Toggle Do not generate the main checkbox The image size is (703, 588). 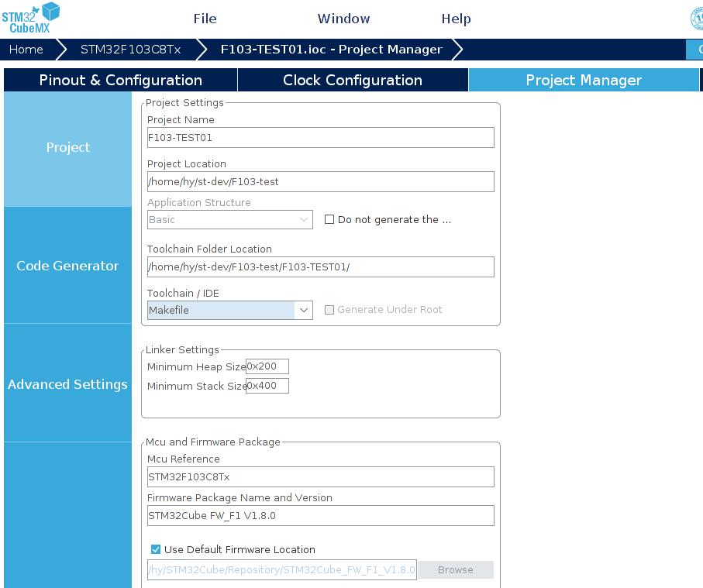329,219
